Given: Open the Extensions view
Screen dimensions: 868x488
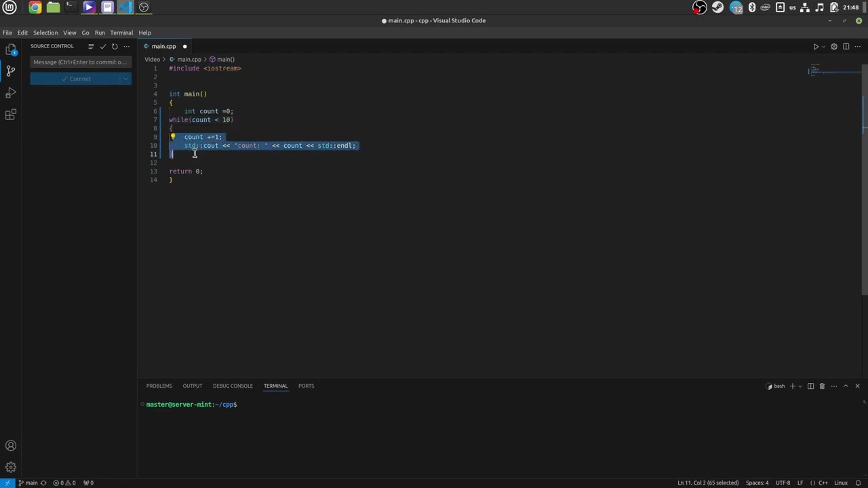Looking at the screenshot, I should pyautogui.click(x=11, y=115).
